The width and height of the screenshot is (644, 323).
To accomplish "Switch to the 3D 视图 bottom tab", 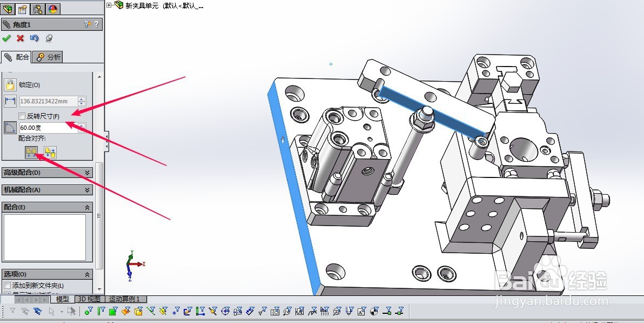I will pyautogui.click(x=90, y=299).
